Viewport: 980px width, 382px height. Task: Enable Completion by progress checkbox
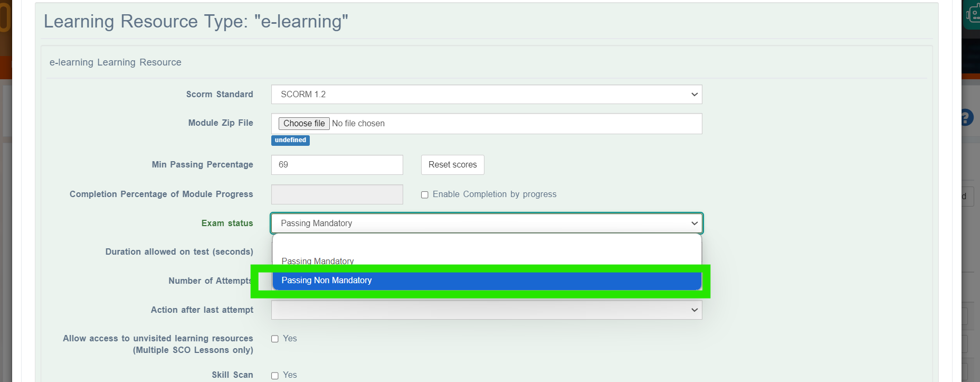[424, 194]
